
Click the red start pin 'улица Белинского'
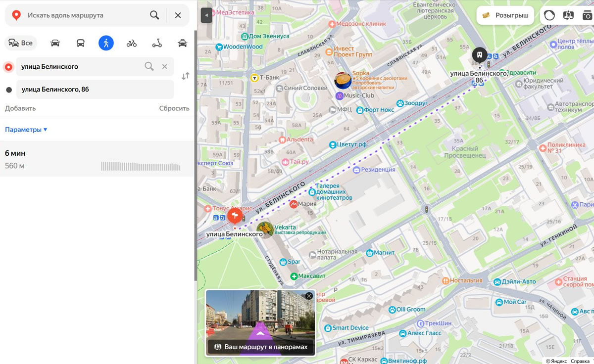coord(235,216)
